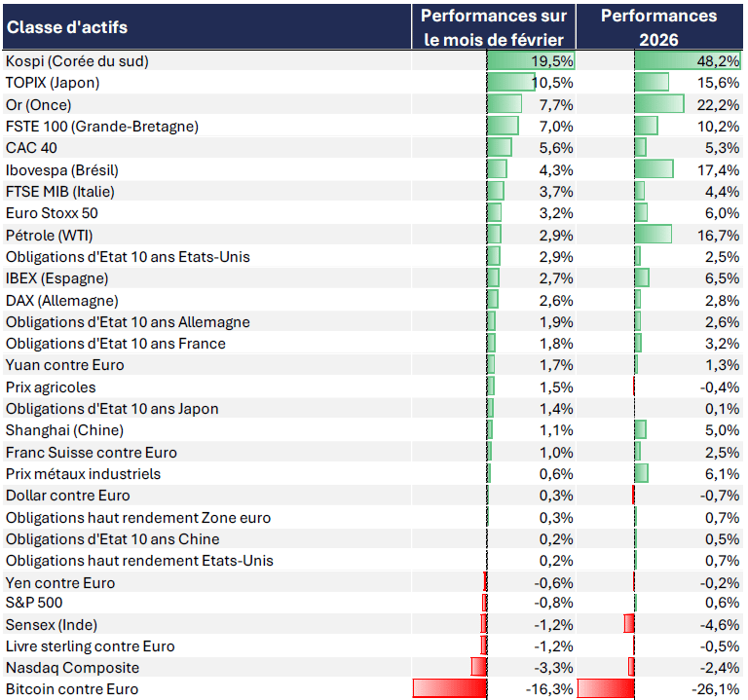Screen dimensions: 748x700
Task: Click the 7,0% value for FSTE 100
Action: pos(556,127)
